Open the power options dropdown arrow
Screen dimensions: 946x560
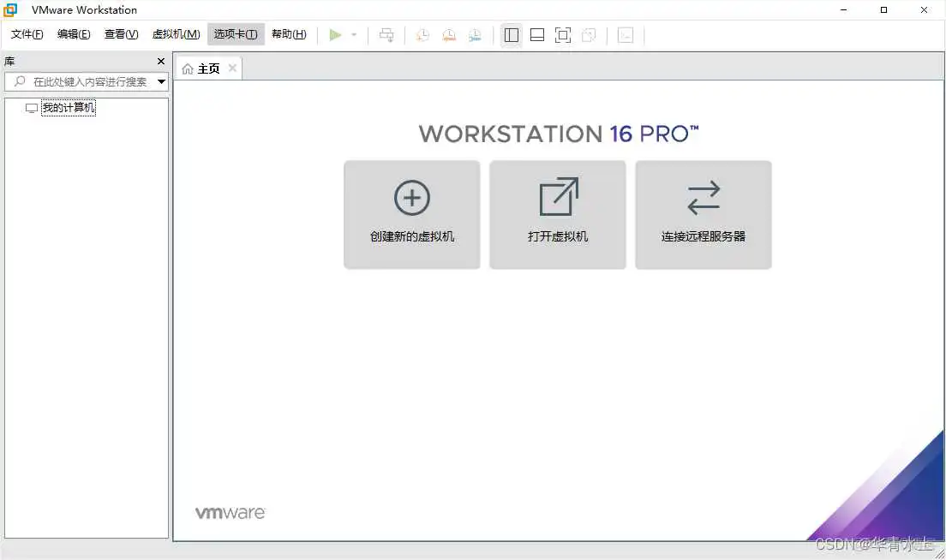click(x=353, y=35)
